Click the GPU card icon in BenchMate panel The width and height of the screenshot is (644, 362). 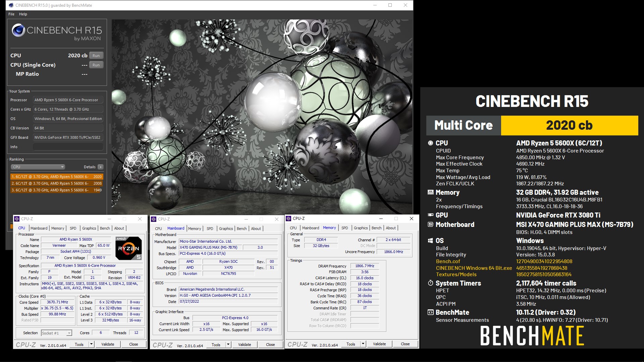pos(430,215)
